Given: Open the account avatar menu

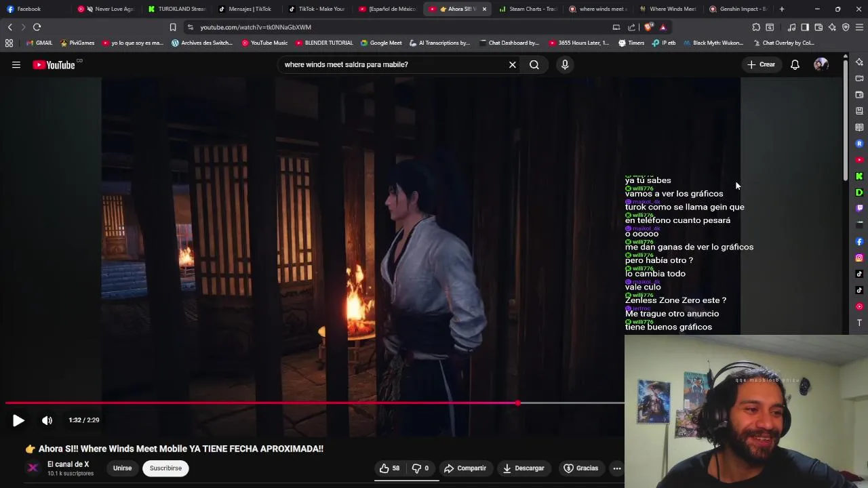Looking at the screenshot, I should (x=821, y=64).
